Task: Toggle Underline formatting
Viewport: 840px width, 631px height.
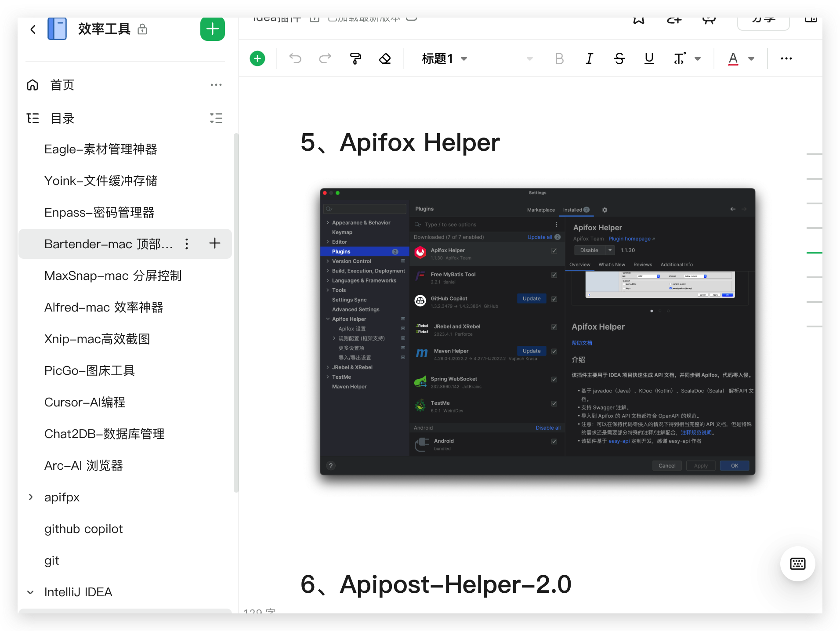Action: pos(649,58)
